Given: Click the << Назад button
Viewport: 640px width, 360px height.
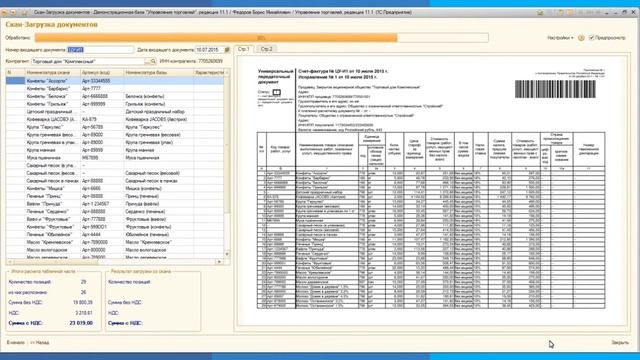Looking at the screenshot, I should click(40, 342).
